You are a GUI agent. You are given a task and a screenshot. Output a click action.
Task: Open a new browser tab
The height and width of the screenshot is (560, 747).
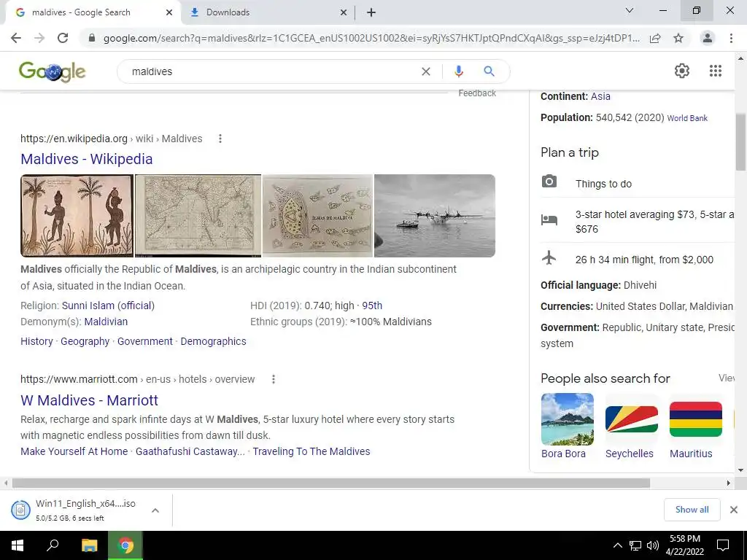coord(371,12)
